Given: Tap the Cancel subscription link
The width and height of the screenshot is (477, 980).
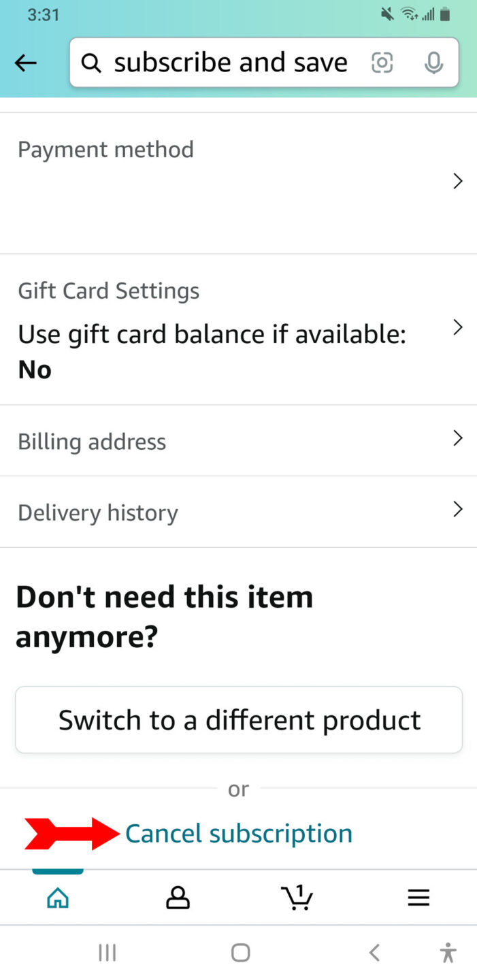Looking at the screenshot, I should [238, 834].
